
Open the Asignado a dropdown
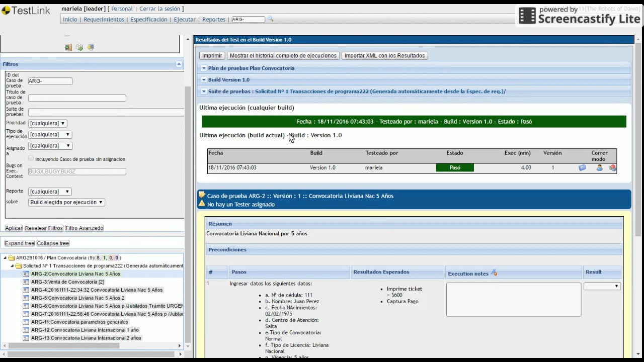50,146
